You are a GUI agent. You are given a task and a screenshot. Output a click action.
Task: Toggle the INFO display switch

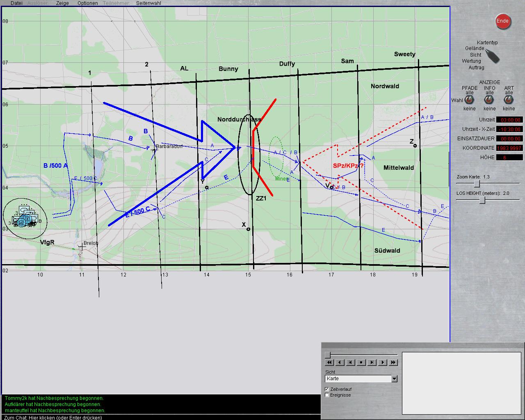click(x=489, y=100)
